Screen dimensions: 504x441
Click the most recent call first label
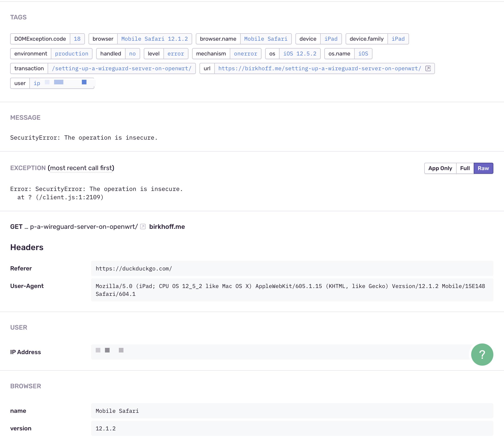point(81,168)
